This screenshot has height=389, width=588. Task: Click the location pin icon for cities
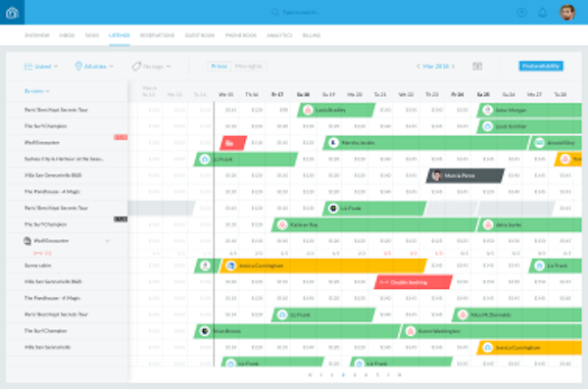coord(78,67)
